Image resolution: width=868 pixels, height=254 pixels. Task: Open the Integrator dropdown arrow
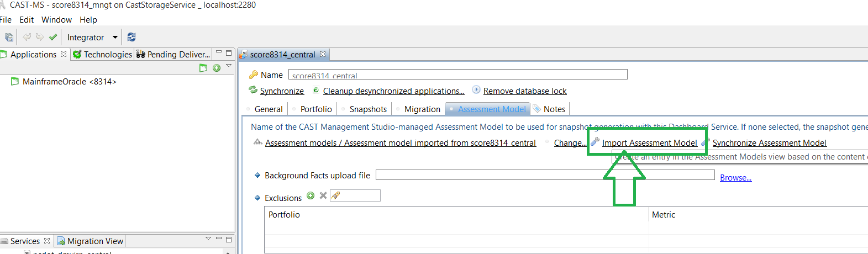[115, 37]
